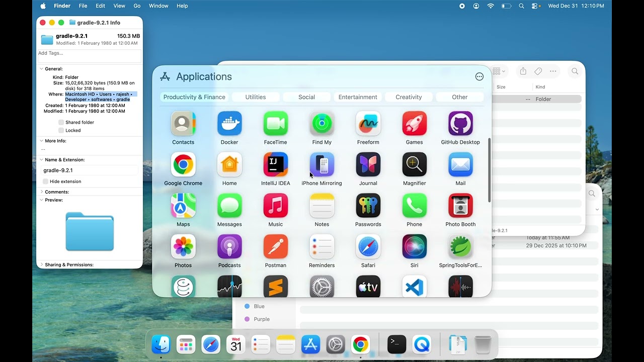Select the Blue tag in sidebar
The image size is (644, 362).
[259, 306]
